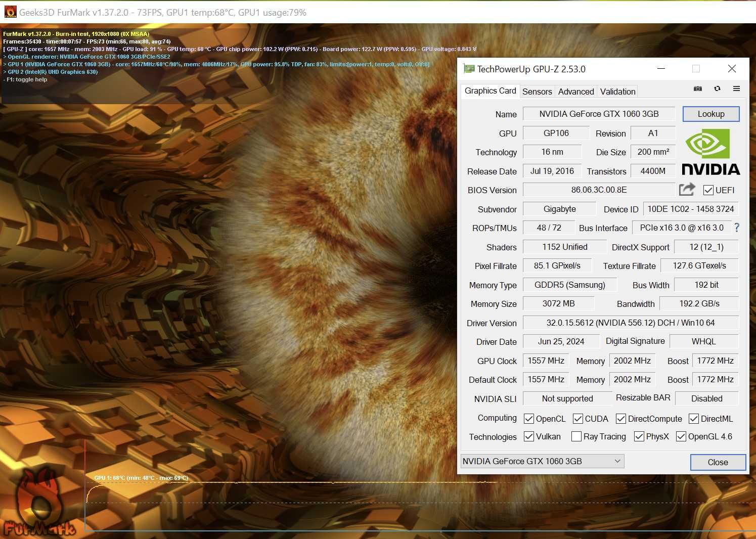The image size is (756, 539).
Task: Click the Bandwidth value 192.2 GB/s
Action: [x=699, y=303]
